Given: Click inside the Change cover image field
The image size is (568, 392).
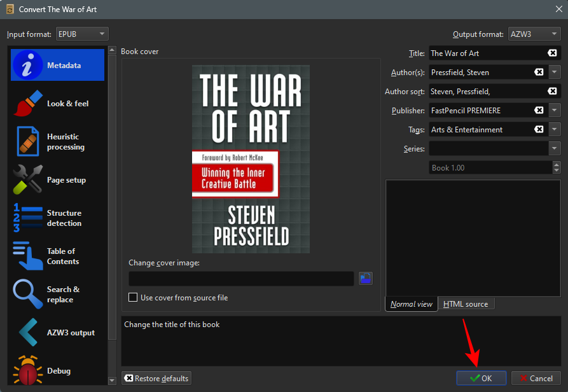Looking at the screenshot, I should click(241, 279).
